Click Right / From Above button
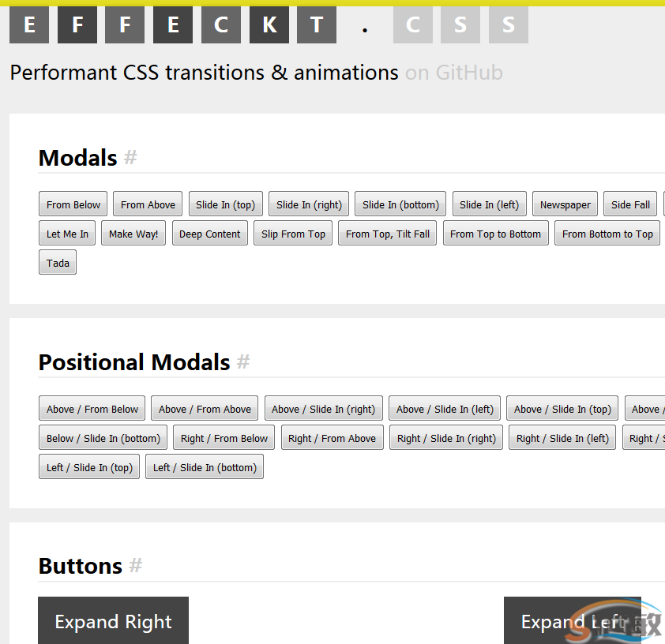This screenshot has width=665, height=644. coord(332,438)
